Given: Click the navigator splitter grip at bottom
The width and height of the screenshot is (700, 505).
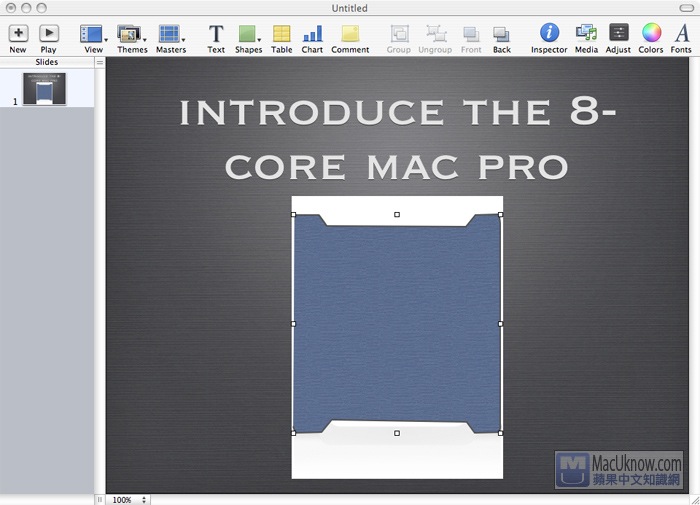Looking at the screenshot, I should 100,500.
